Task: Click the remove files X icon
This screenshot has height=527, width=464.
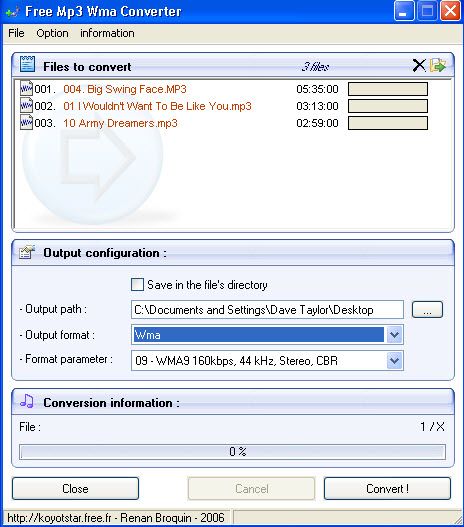Action: [x=419, y=66]
